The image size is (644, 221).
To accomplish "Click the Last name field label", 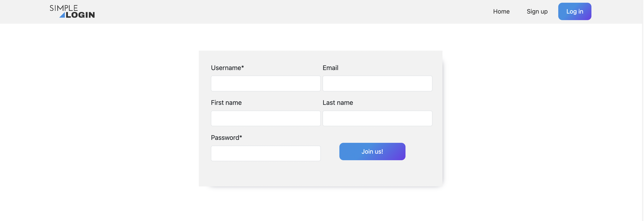I will [x=338, y=103].
